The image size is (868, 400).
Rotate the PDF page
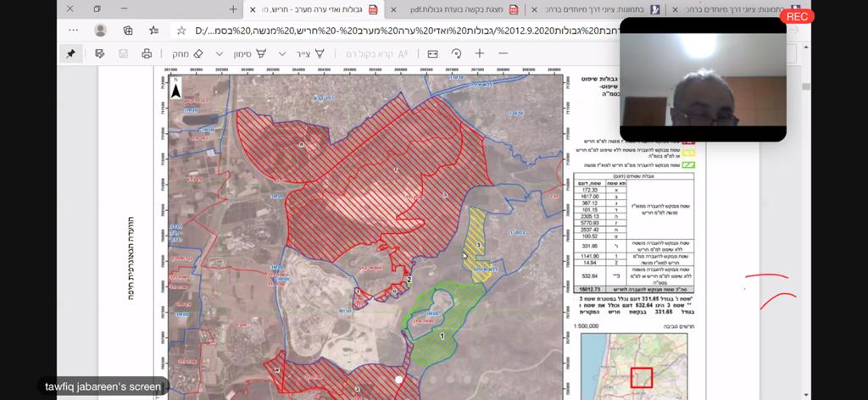457,53
